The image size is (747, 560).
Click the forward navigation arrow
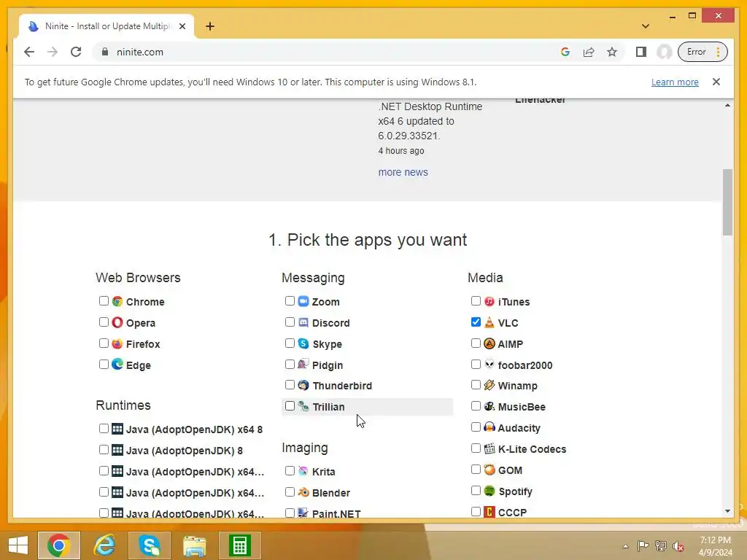[x=53, y=52]
